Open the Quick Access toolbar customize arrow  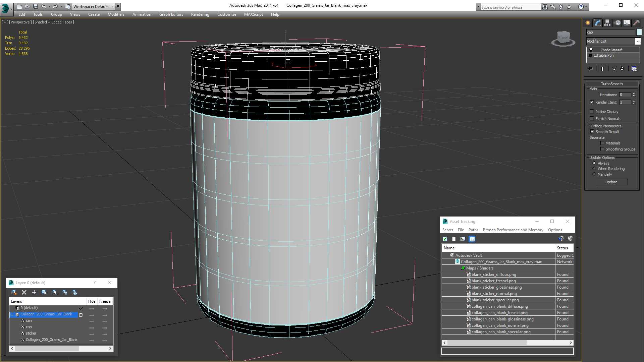pos(118,6)
